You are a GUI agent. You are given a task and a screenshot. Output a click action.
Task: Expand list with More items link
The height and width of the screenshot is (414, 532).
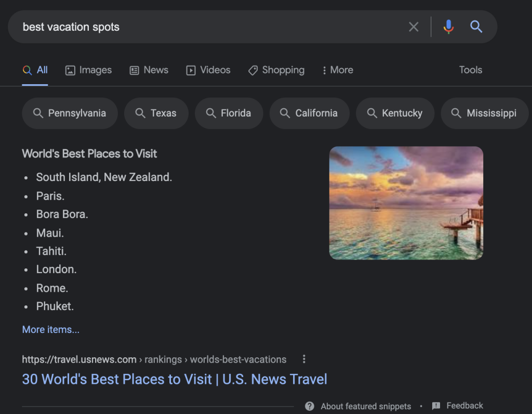click(51, 330)
